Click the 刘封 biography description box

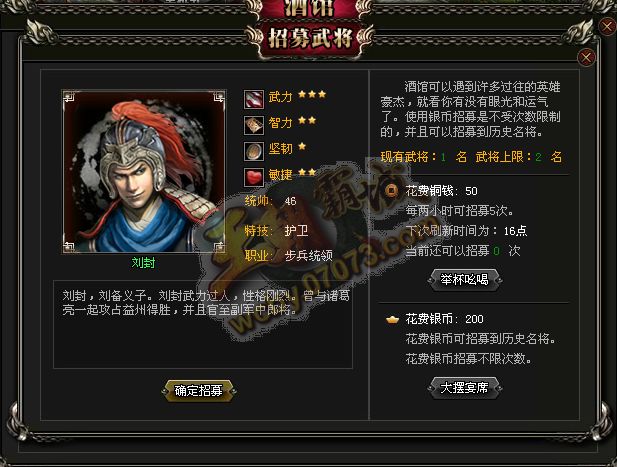[x=203, y=325]
